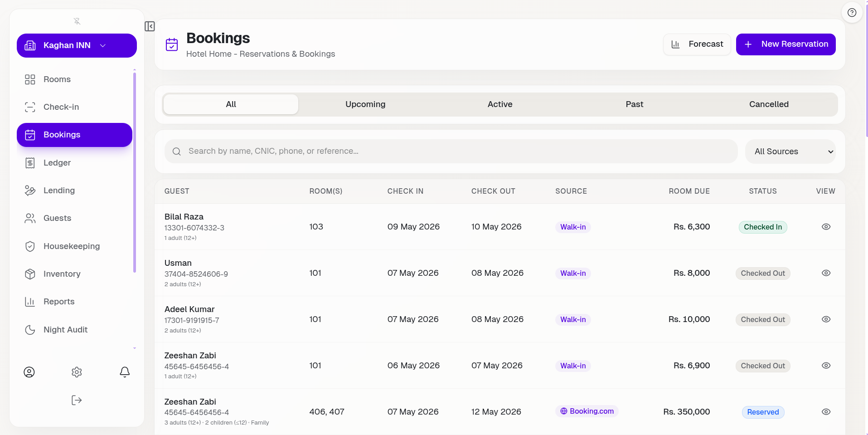Click CNIC 13301-6074332-3
Viewport: 868px width, 435px height.
194,228
